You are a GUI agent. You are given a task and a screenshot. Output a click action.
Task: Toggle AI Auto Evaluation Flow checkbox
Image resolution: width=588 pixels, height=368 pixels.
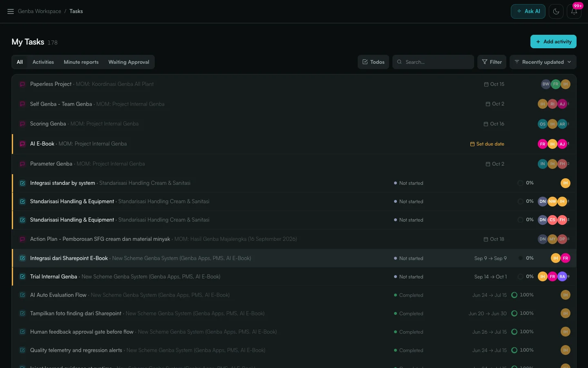click(22, 295)
